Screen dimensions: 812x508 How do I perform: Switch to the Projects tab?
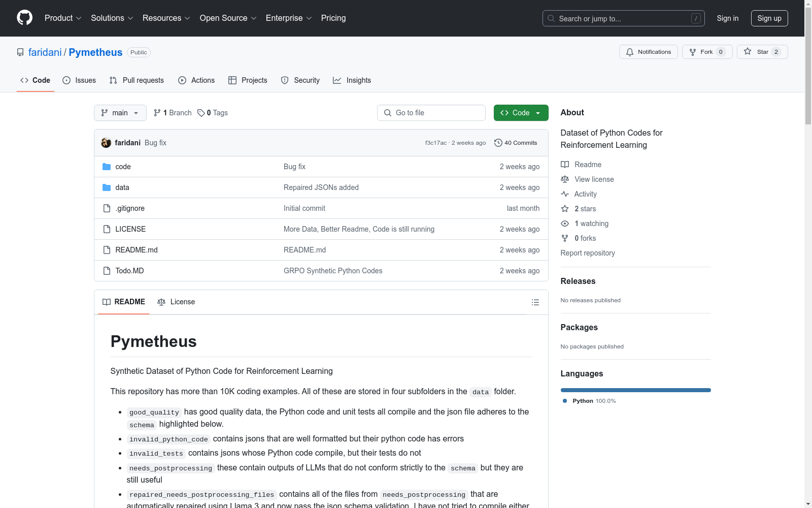point(248,80)
